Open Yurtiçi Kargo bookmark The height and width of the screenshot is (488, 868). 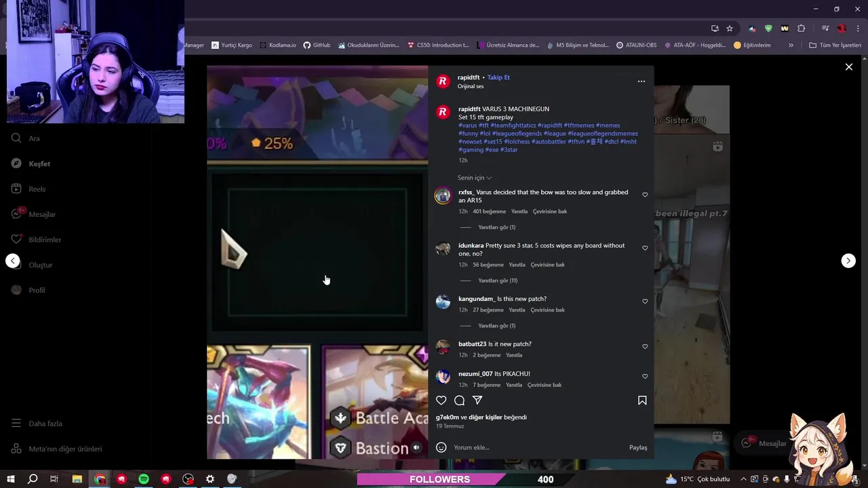[x=231, y=45]
